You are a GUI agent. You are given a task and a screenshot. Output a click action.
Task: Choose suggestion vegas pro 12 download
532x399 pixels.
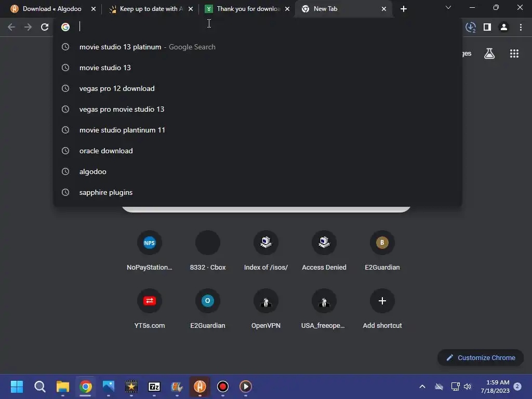tap(258, 88)
